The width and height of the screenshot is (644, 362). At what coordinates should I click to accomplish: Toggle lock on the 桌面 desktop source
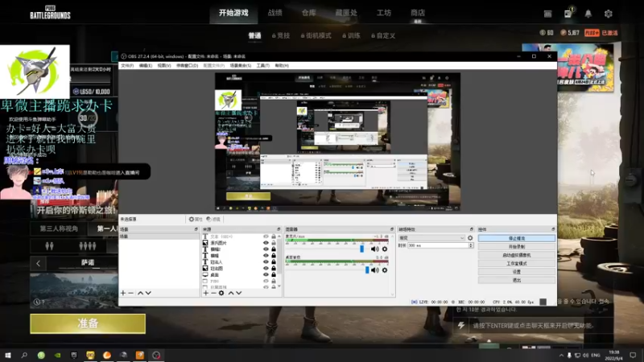pos(274,274)
